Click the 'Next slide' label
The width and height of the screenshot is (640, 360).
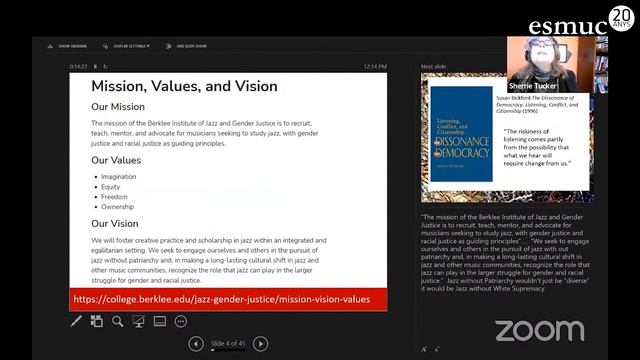pyautogui.click(x=433, y=66)
